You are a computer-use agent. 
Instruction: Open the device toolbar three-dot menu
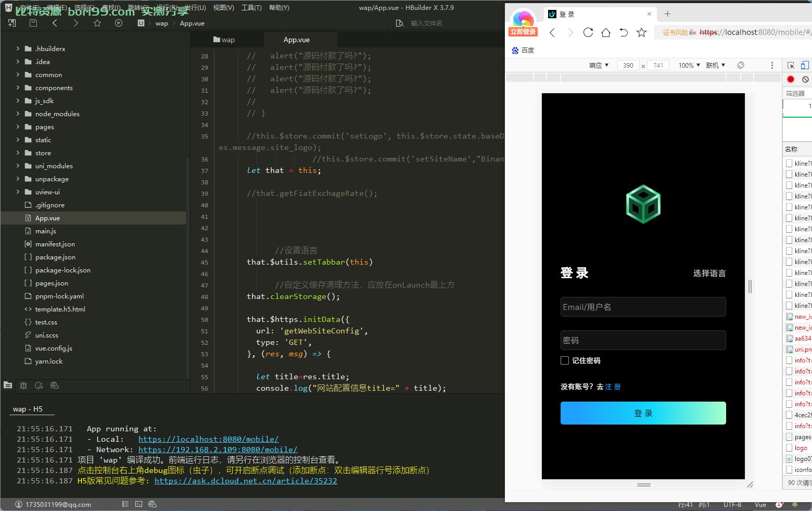point(772,65)
